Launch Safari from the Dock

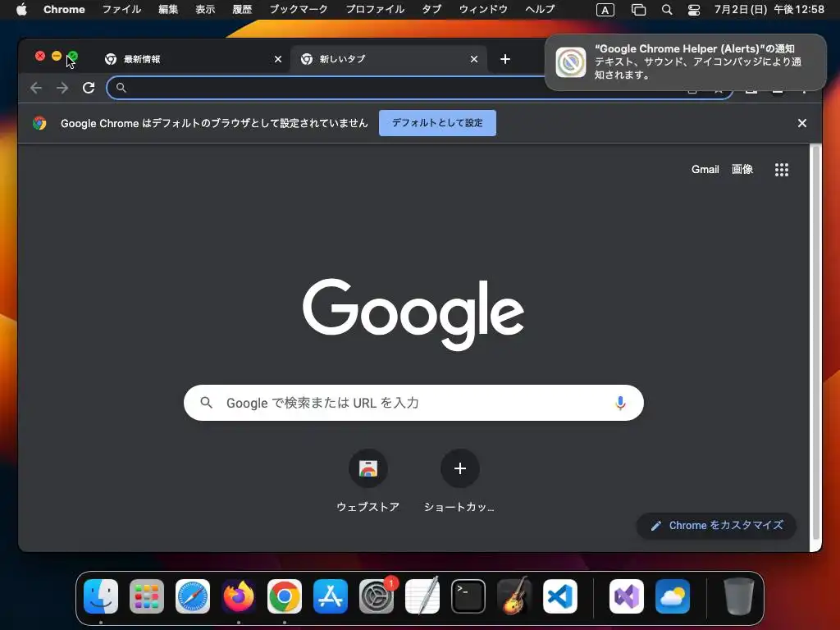click(193, 596)
